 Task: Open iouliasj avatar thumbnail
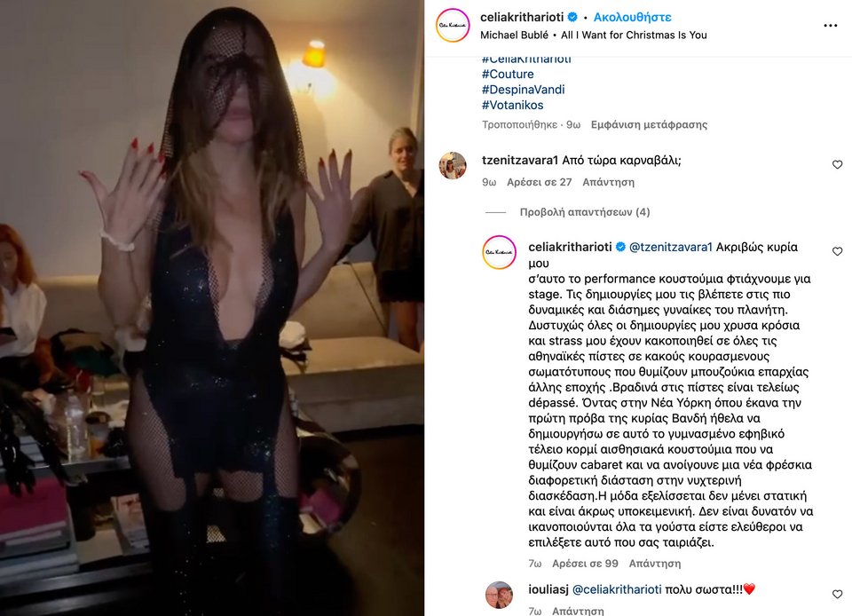tap(499, 595)
